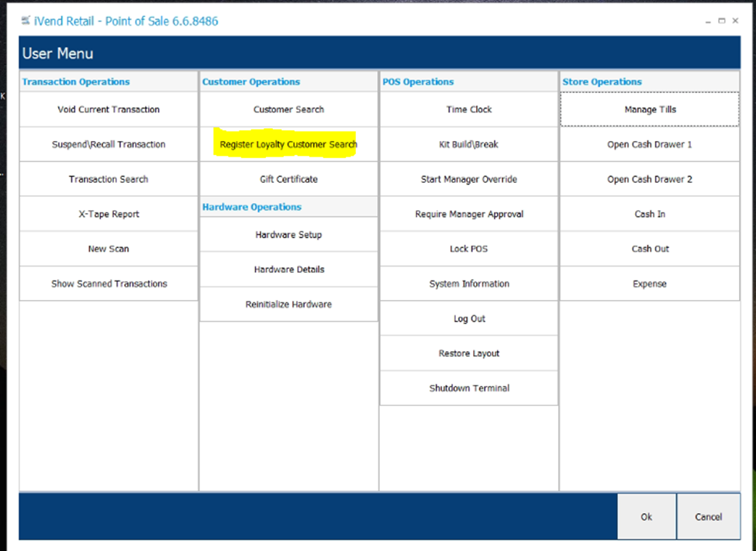The width and height of the screenshot is (756, 551).
Task: Minimize the iVend Retail window
Action: point(708,21)
